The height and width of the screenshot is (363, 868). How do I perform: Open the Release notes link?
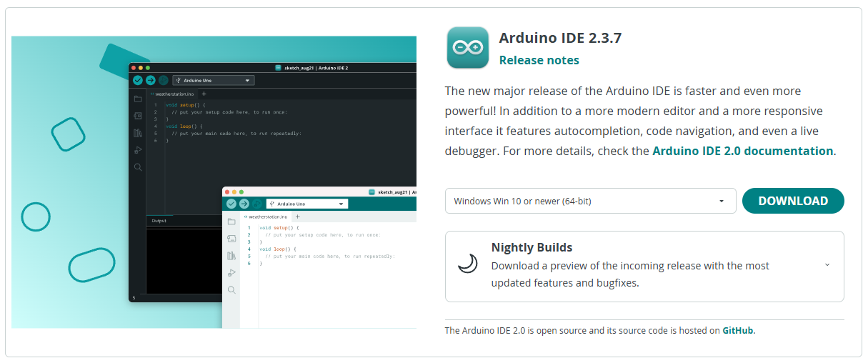click(x=539, y=60)
